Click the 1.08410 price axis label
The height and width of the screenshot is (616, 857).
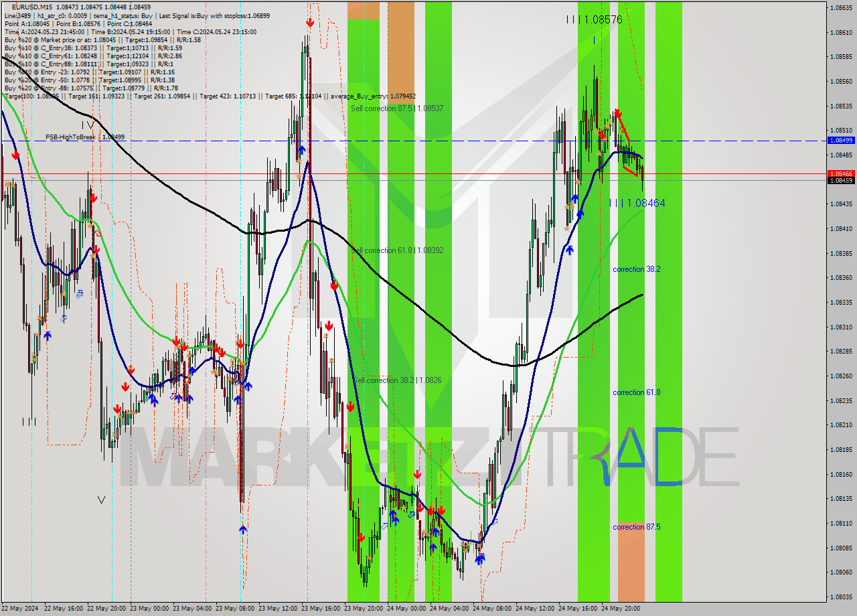tap(840, 228)
